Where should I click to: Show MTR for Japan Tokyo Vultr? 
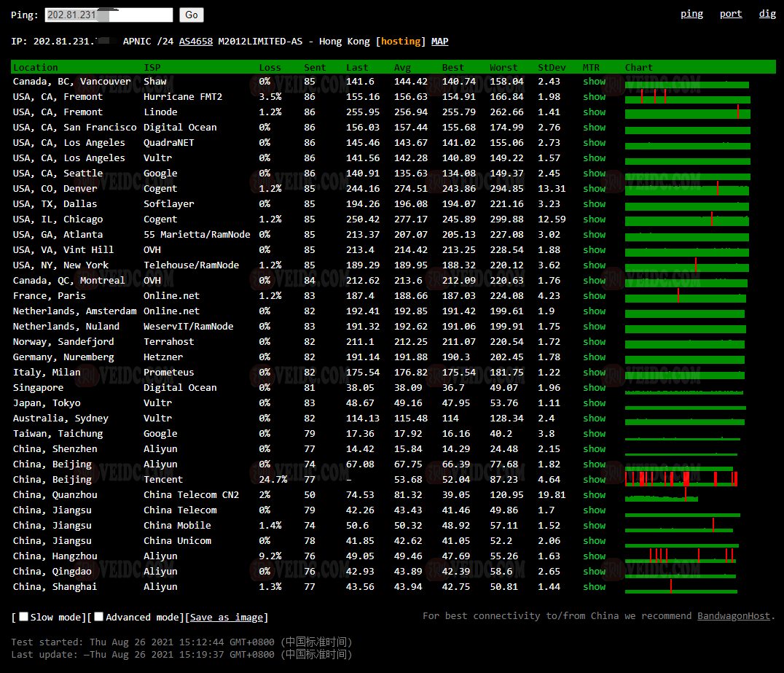pos(594,403)
